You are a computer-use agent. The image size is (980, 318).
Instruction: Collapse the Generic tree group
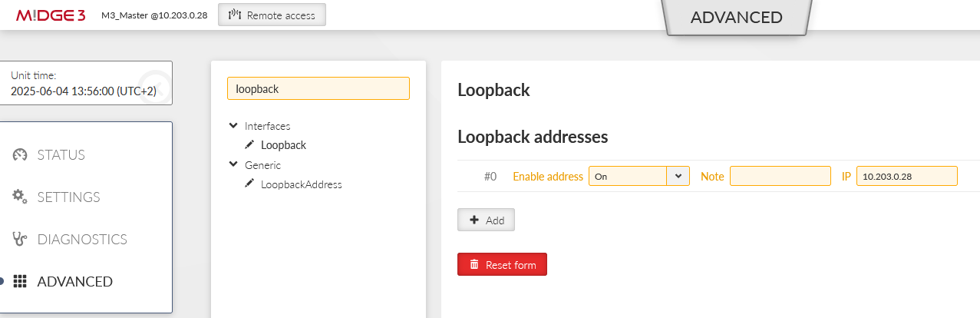[233, 164]
